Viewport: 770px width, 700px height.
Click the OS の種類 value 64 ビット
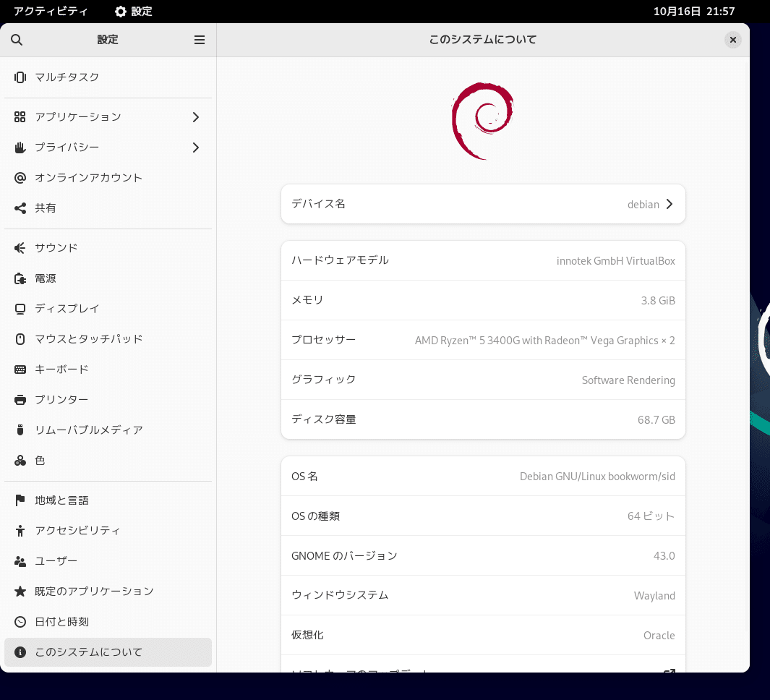[651, 516]
